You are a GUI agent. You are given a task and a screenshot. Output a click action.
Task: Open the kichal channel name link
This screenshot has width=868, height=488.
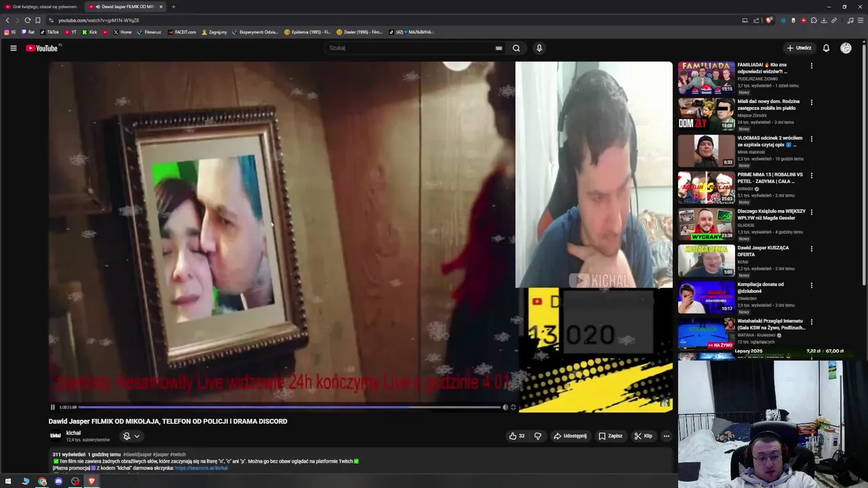click(73, 433)
